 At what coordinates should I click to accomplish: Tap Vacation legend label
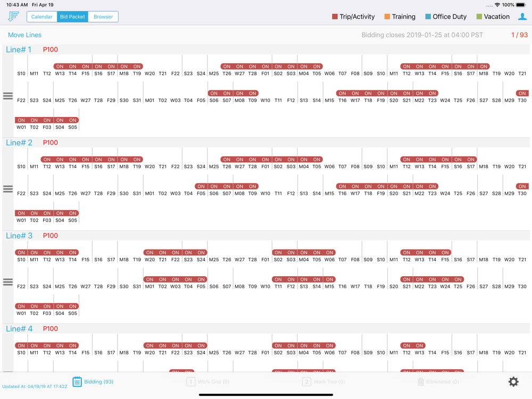click(x=497, y=16)
